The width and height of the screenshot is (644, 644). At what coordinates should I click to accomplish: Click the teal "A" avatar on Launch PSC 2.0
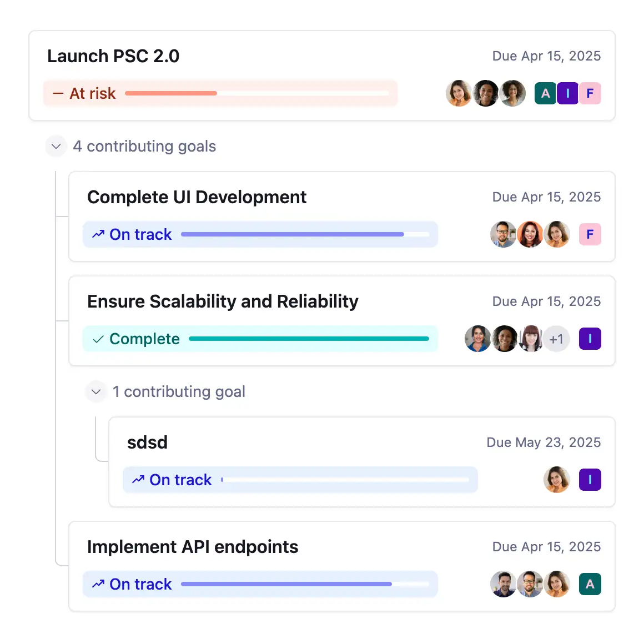click(x=545, y=93)
